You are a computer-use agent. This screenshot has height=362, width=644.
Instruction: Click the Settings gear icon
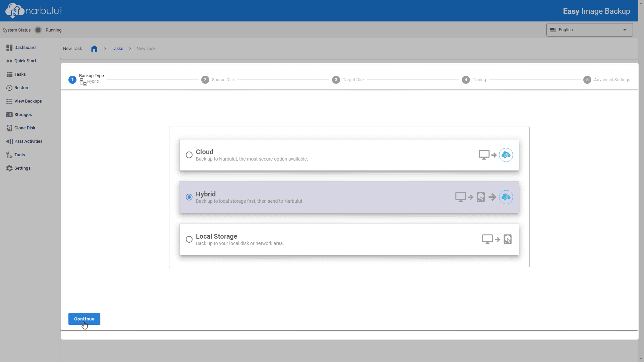[9, 168]
